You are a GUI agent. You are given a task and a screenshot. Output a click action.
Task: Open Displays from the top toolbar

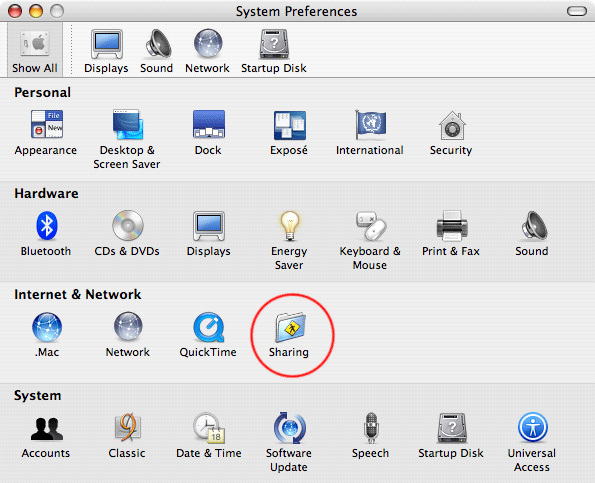106,51
